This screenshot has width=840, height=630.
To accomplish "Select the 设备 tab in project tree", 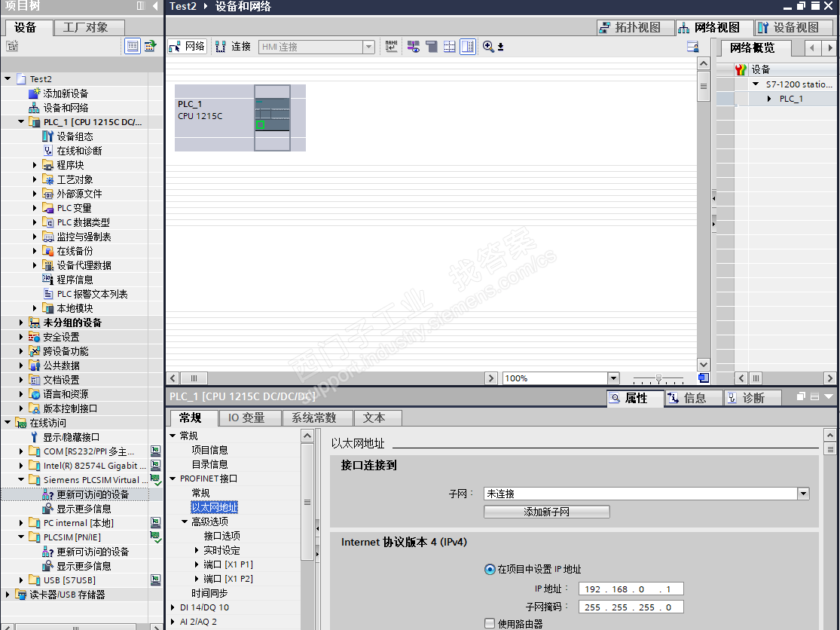I will pos(27,27).
